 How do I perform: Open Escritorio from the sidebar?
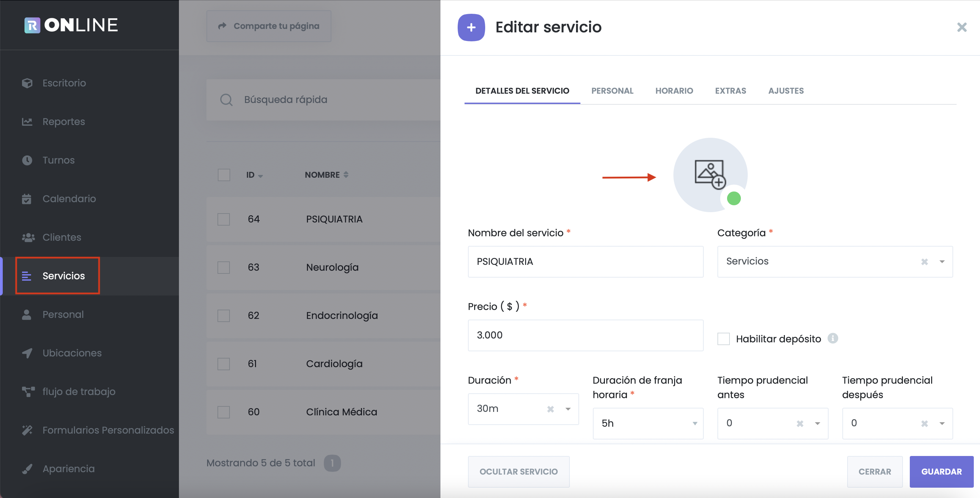coord(64,83)
